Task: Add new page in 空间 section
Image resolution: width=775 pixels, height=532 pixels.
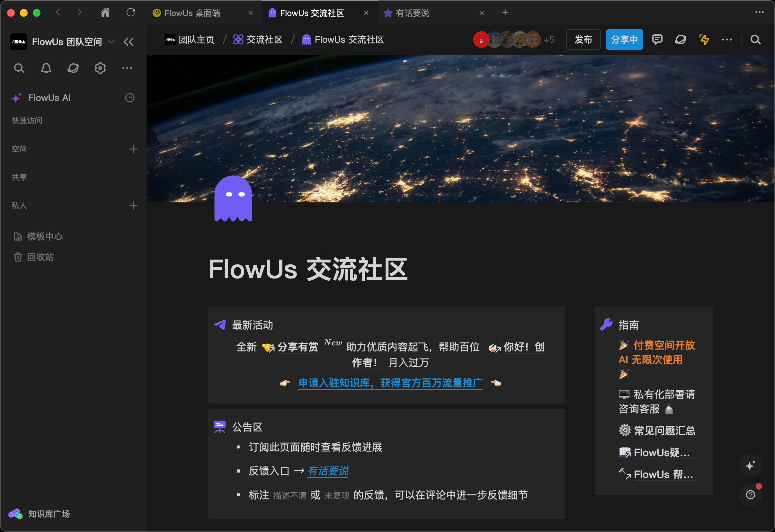Action: [x=133, y=149]
